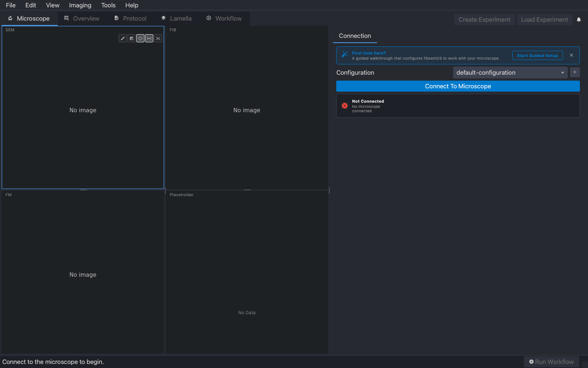Open the brightness/contrast tool in SEM panel
This screenshot has width=588, height=368.
coord(132,38)
